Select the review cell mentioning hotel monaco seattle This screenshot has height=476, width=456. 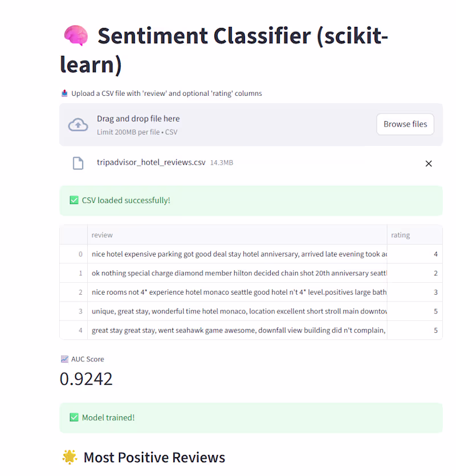(237, 292)
